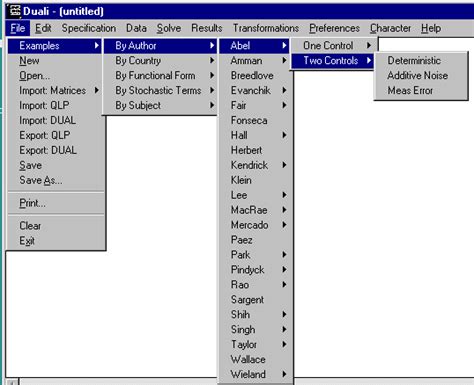Expand the By Author submenu
The height and width of the screenshot is (385, 474).
tap(160, 46)
